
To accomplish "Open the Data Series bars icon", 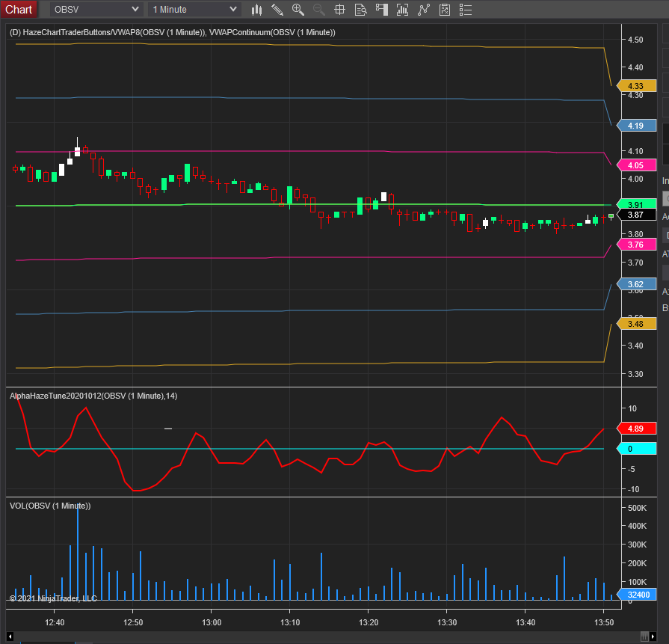I will coord(402,10).
